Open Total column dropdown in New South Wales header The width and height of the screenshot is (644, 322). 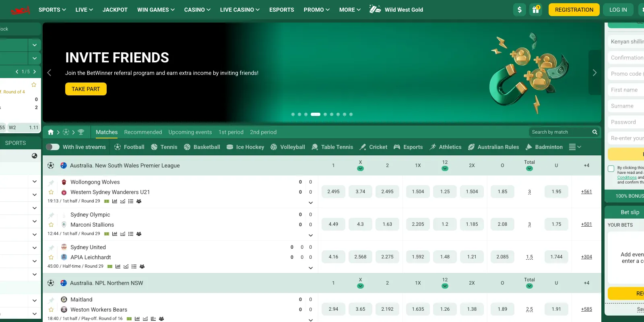[x=529, y=169]
